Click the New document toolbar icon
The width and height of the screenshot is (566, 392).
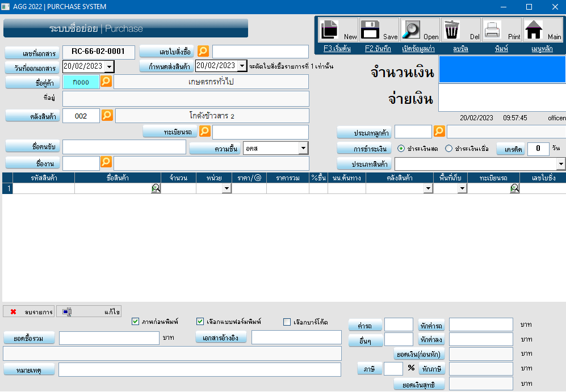coord(338,29)
